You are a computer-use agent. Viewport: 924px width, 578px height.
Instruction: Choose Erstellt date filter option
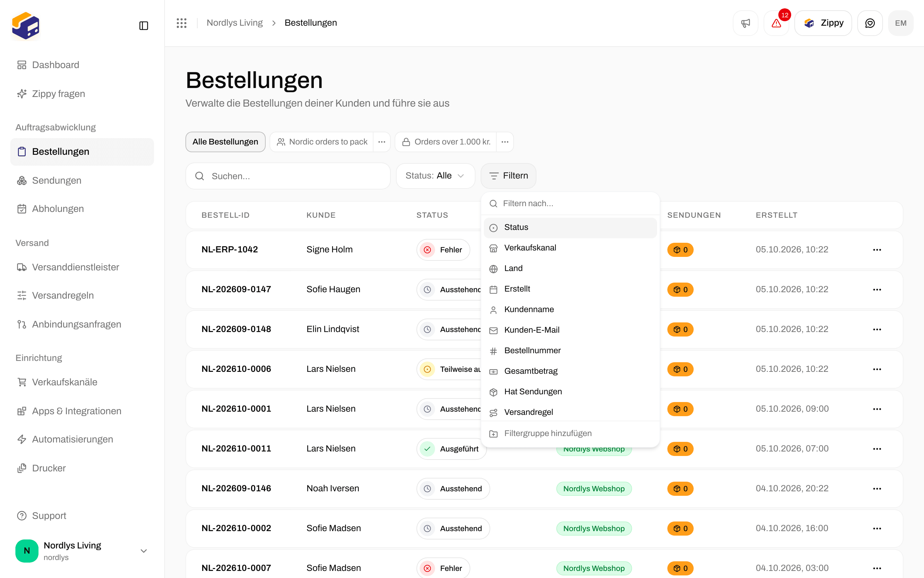pos(570,289)
